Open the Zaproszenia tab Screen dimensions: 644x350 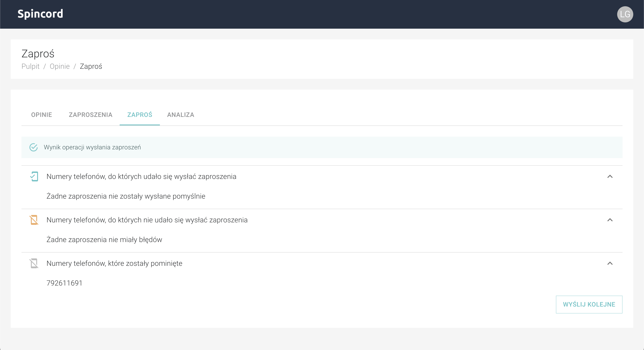[x=91, y=115]
